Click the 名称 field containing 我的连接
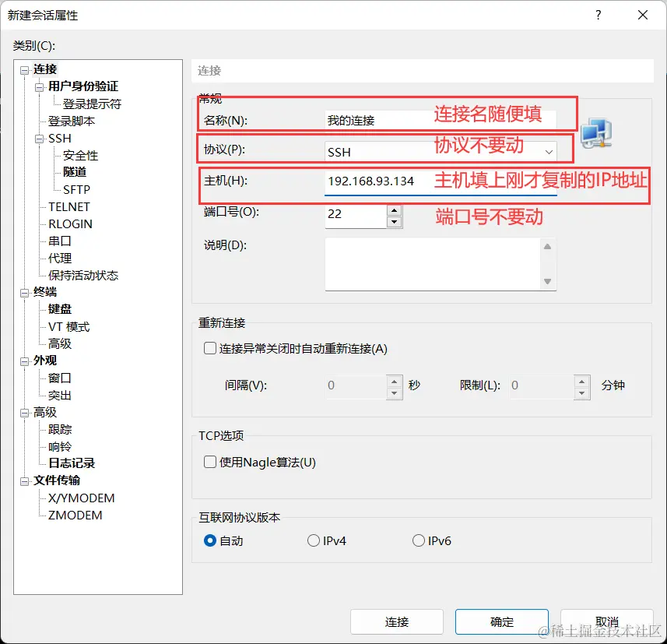Screen dimensions: 667x644 pyautogui.click(x=441, y=121)
